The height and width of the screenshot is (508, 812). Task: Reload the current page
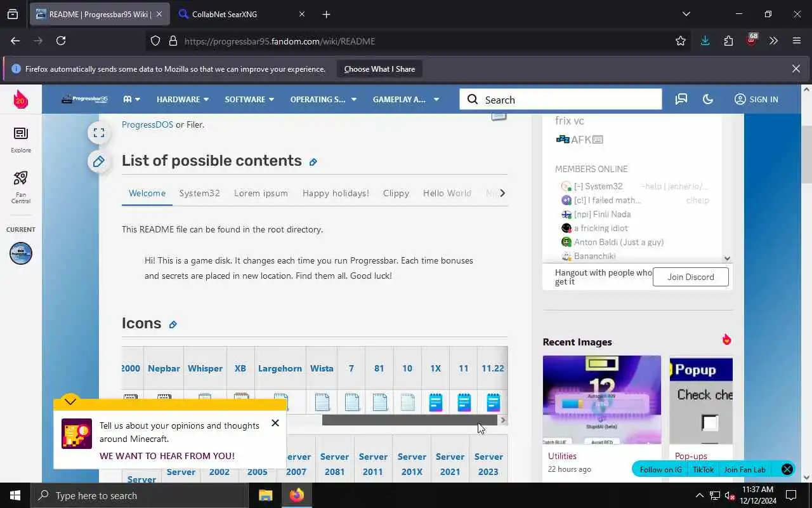[x=61, y=41]
